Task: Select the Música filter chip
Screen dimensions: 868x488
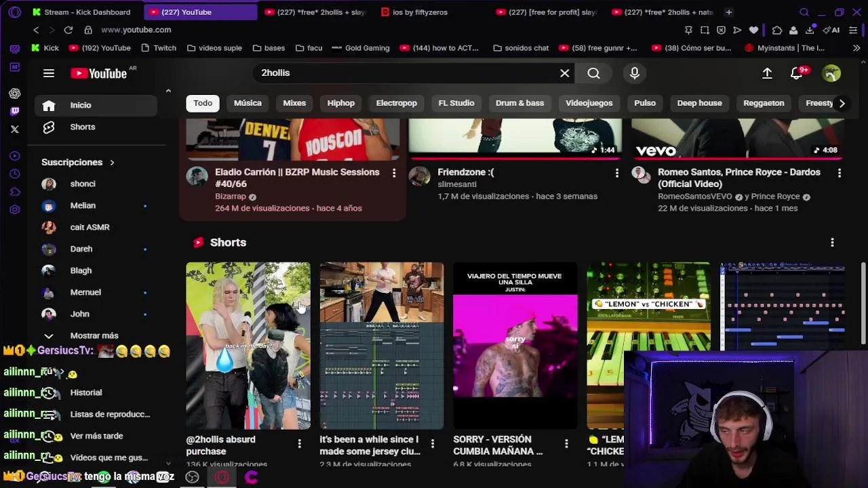Action: 248,103
